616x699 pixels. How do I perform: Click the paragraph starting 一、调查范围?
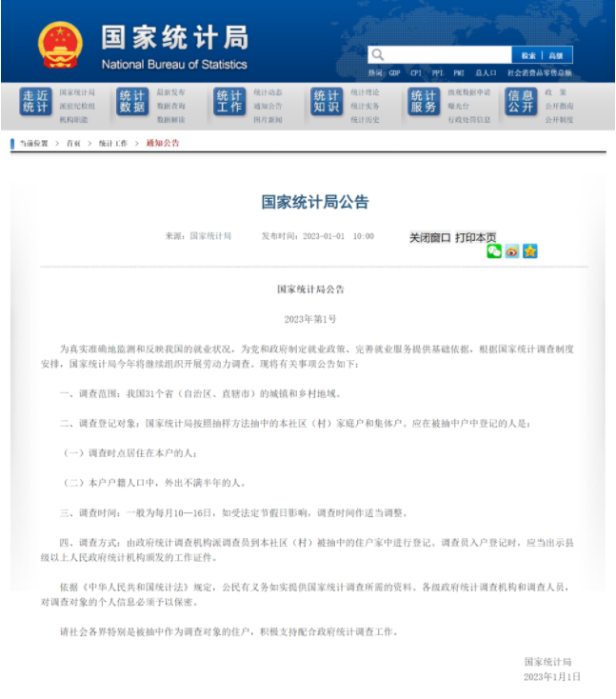[x=201, y=394]
